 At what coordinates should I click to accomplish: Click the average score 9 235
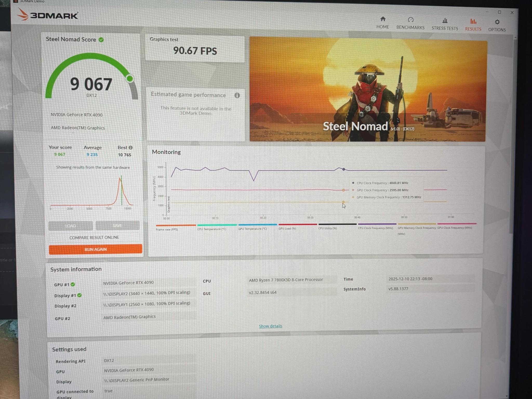pyautogui.click(x=92, y=155)
